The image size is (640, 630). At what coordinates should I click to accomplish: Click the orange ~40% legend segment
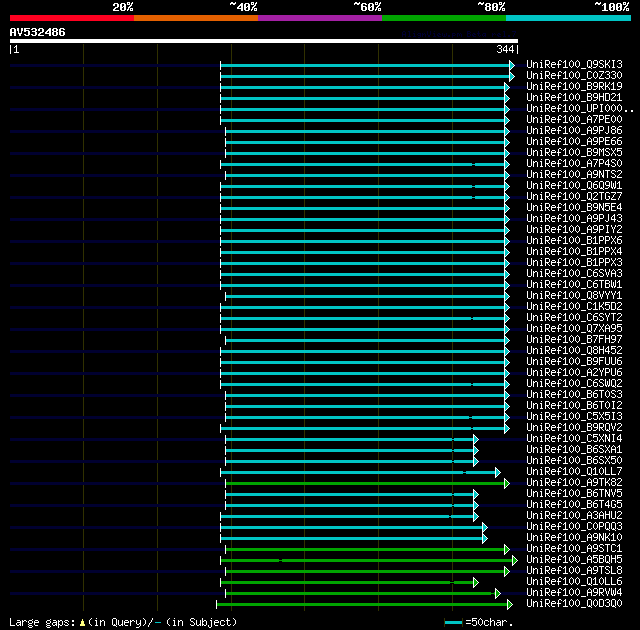point(196,18)
